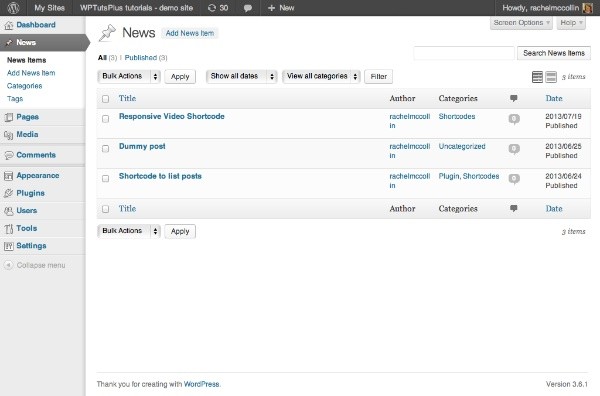Image resolution: width=600 pixels, height=396 pixels.
Task: Sort by Date column header
Action: tap(554, 98)
